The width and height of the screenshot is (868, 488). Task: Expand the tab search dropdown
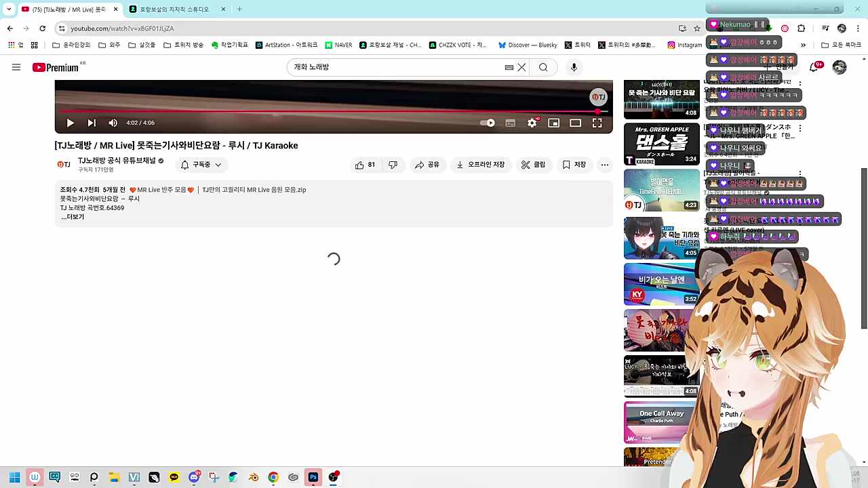tap(9, 9)
